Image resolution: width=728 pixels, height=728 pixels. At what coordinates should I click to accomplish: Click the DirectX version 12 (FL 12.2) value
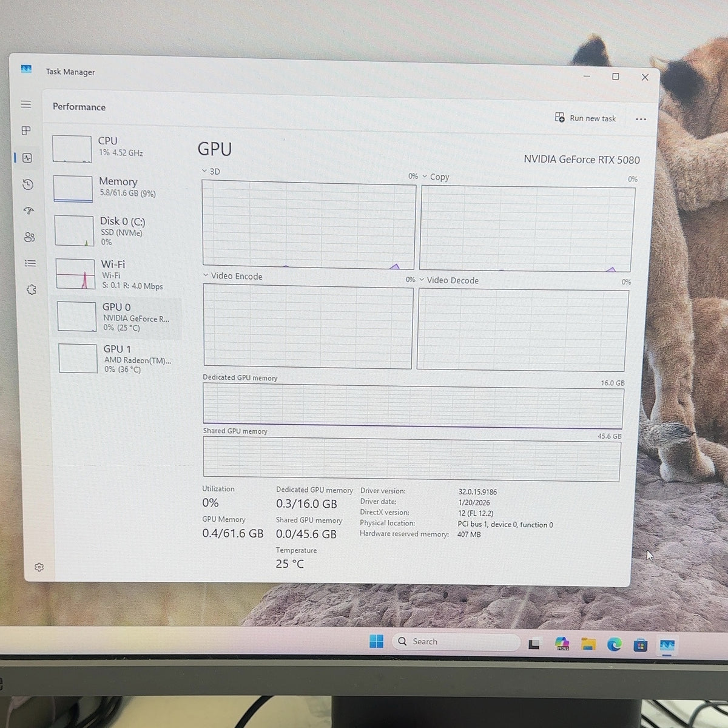[x=476, y=513]
